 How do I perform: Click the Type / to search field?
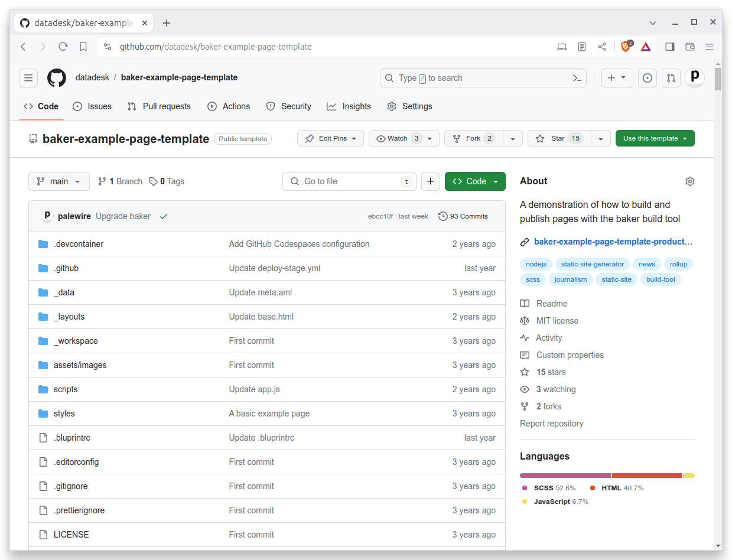(474, 78)
